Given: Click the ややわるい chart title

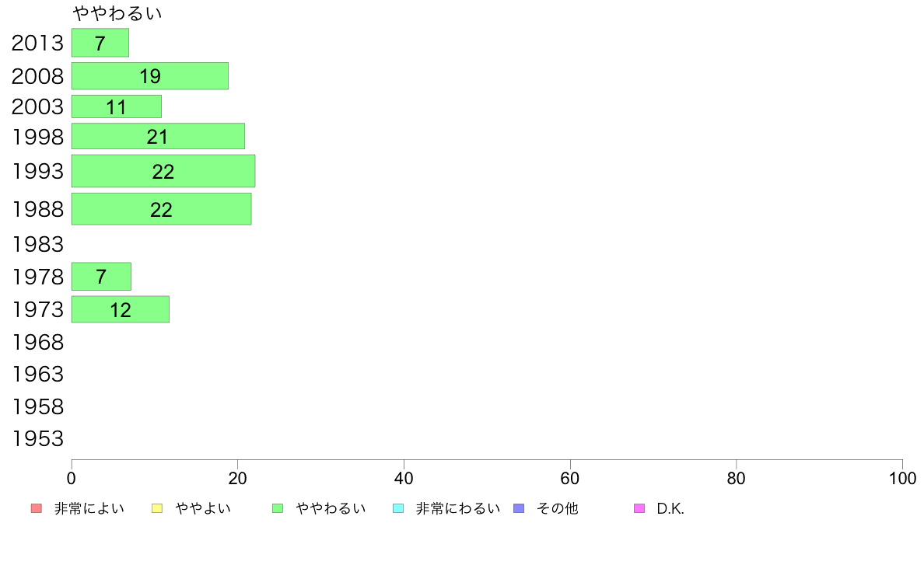Looking at the screenshot, I should pyautogui.click(x=117, y=13).
